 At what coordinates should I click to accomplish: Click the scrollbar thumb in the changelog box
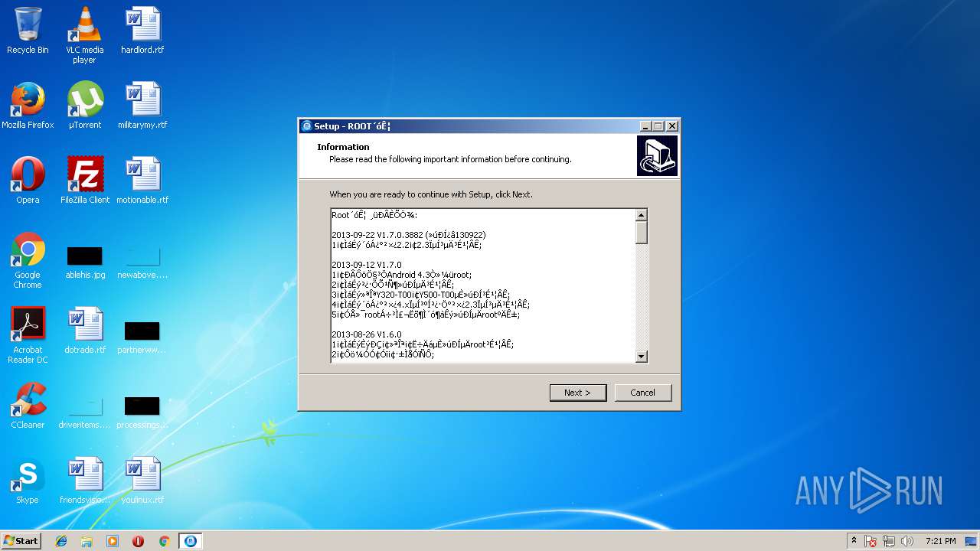[642, 233]
